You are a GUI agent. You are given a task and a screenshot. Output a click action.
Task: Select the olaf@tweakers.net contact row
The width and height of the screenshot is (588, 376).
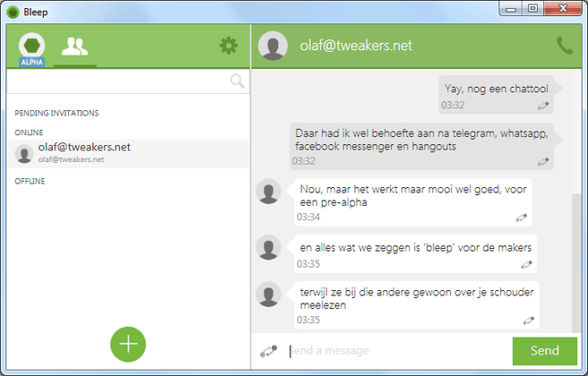128,154
